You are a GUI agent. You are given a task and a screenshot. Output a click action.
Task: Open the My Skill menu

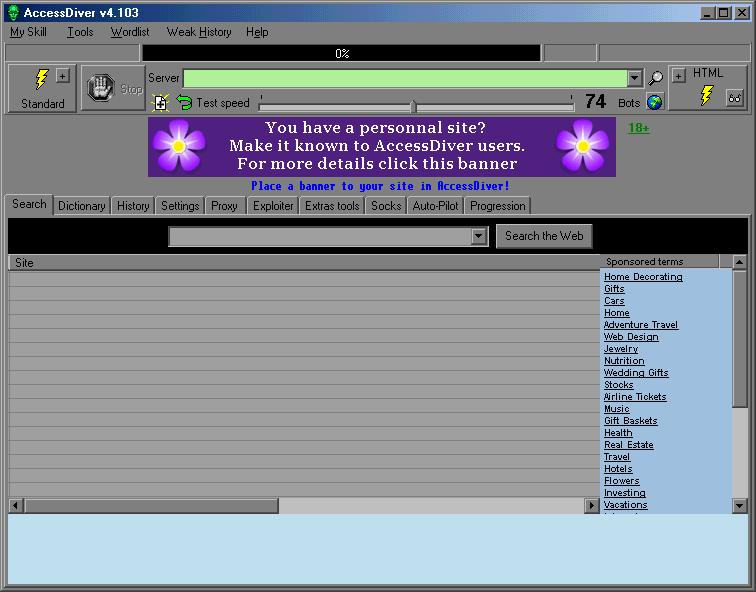(28, 32)
